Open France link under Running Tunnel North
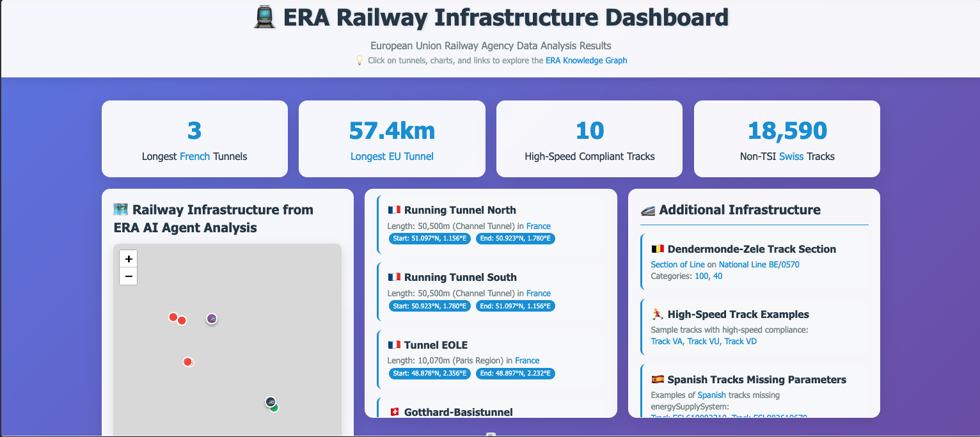Viewport: 980px width, 437px height. pos(539,226)
